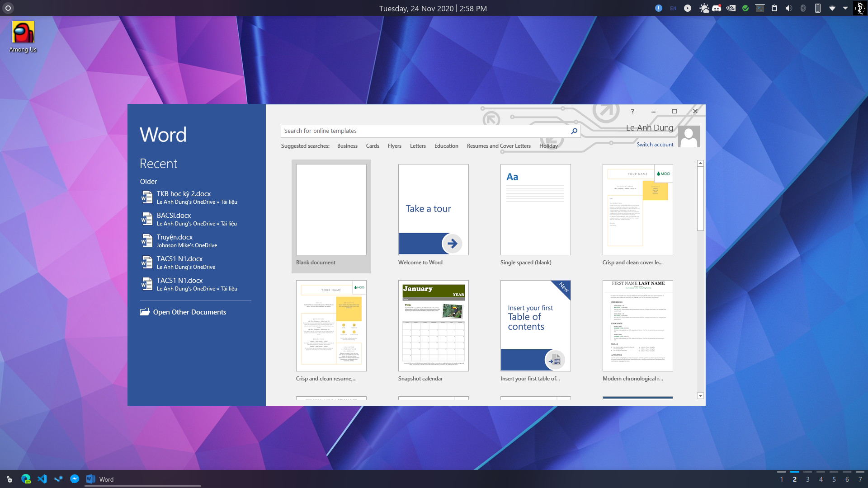Click the Business suggested search
Screen dimensions: 868x488
pyautogui.click(x=347, y=146)
